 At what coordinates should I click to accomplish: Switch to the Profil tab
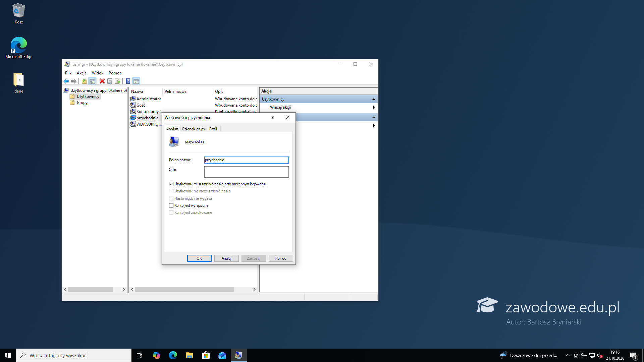tap(213, 129)
